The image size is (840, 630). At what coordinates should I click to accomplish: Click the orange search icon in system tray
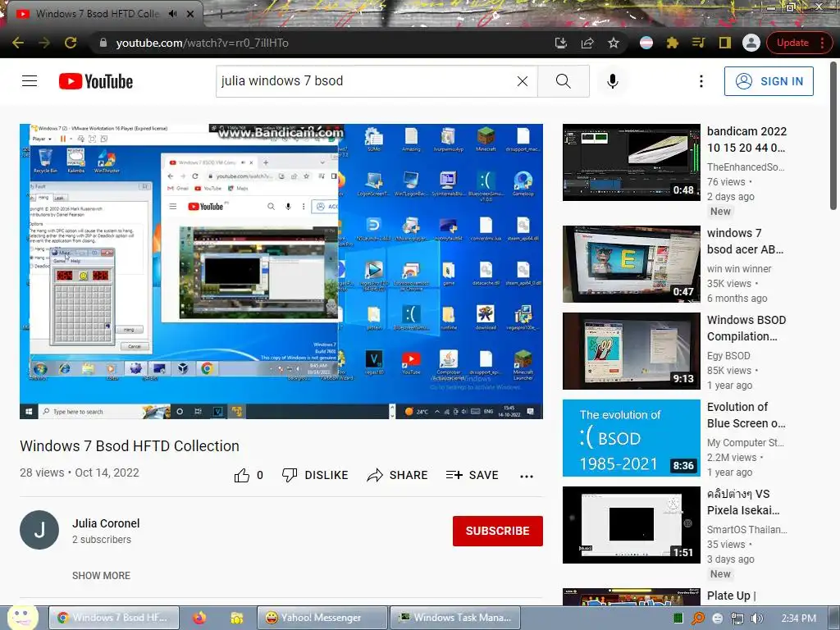point(697,619)
